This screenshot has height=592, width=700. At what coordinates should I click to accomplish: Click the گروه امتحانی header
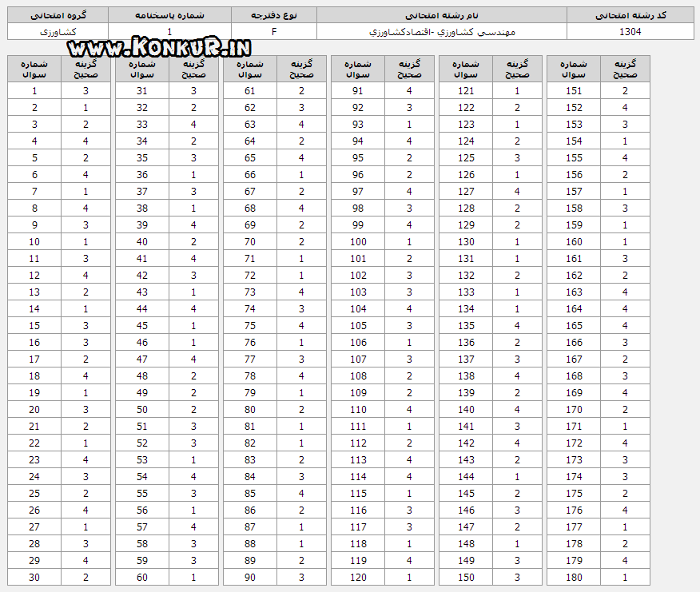point(58,15)
